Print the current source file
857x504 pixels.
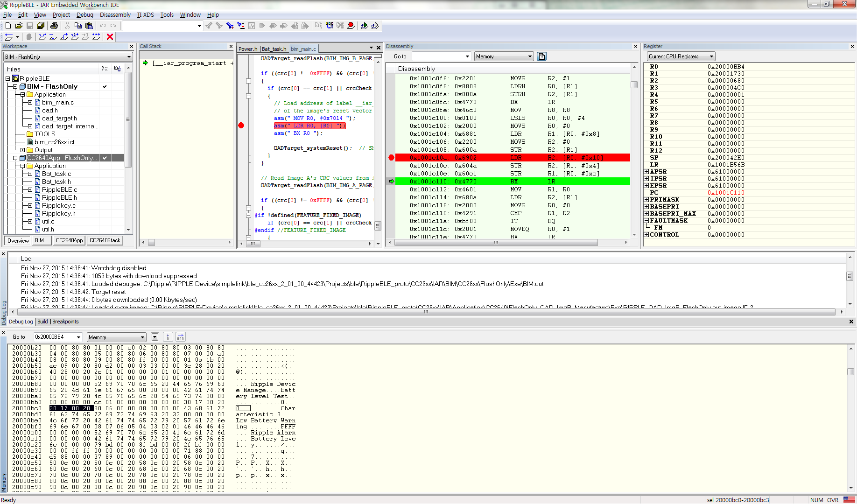pyautogui.click(x=54, y=26)
